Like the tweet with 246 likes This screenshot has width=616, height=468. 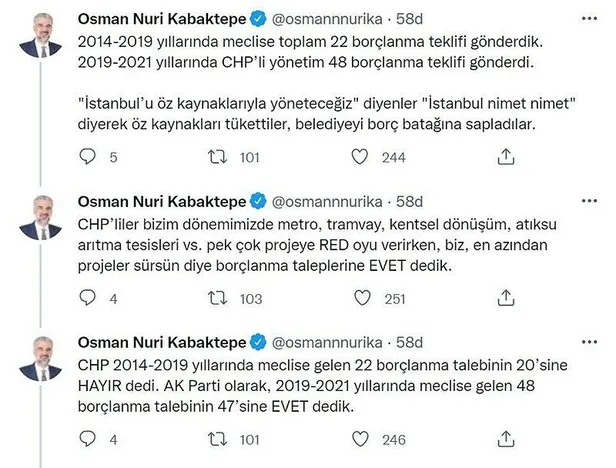(359, 438)
